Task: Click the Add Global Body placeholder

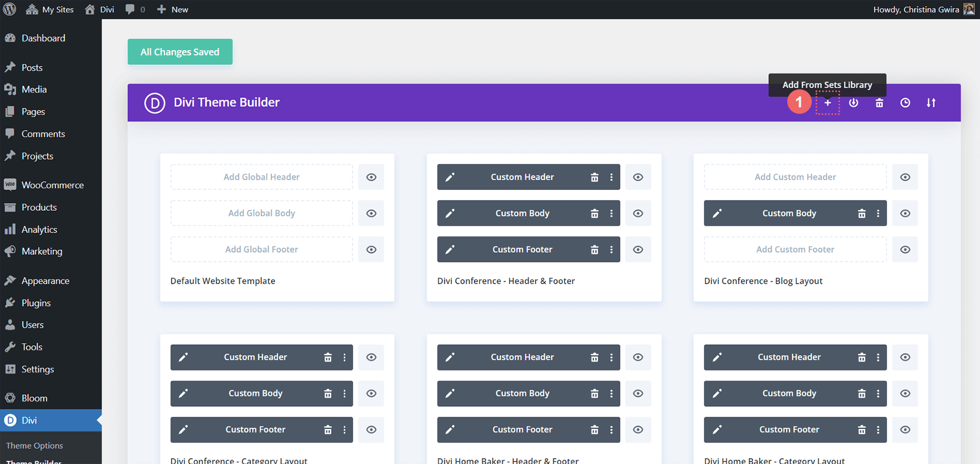Action: (x=261, y=213)
